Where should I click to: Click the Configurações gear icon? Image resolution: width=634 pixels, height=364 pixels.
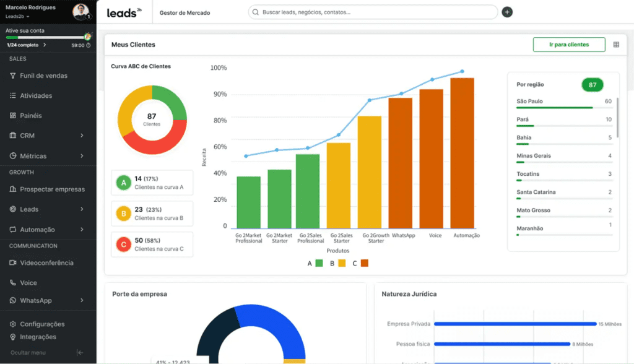pos(13,324)
